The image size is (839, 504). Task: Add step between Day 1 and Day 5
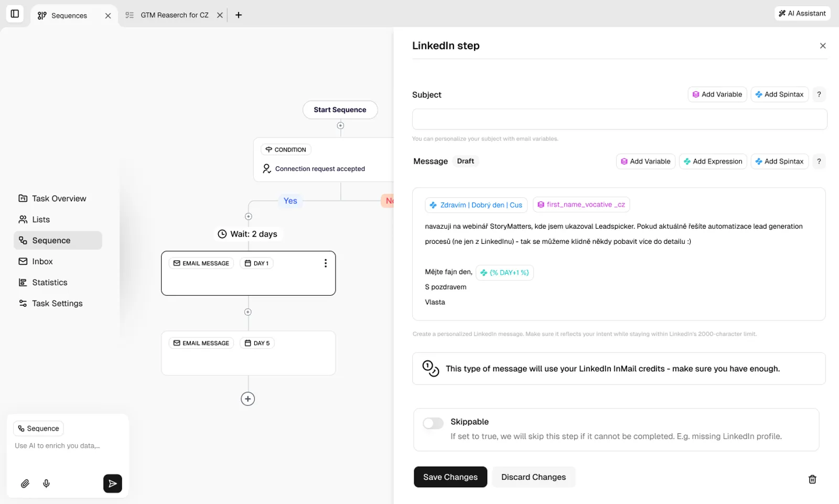[x=248, y=312]
